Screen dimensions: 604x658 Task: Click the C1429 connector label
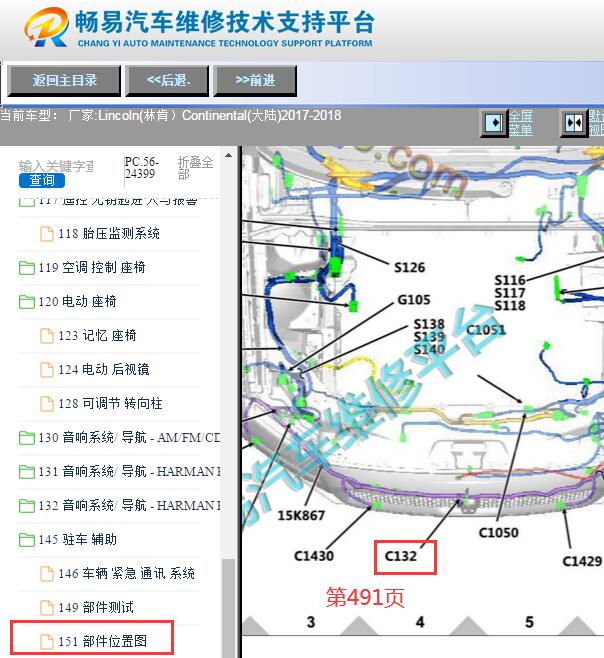click(x=582, y=561)
